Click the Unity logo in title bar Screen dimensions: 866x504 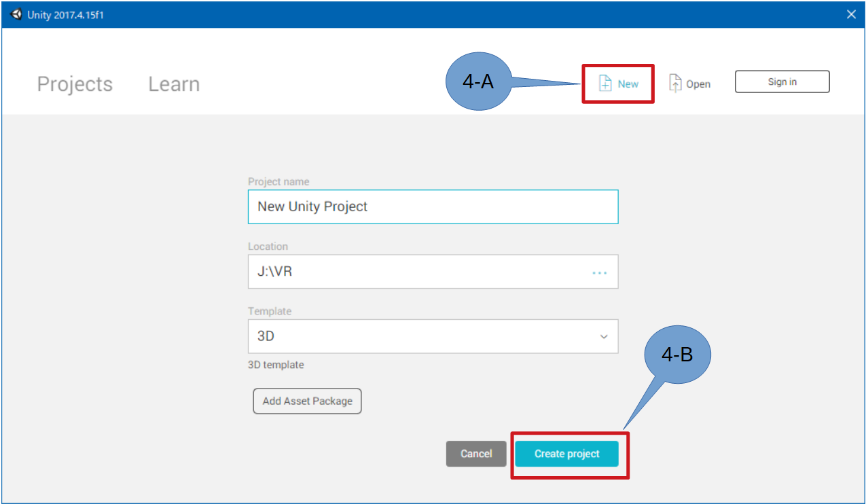click(x=16, y=14)
